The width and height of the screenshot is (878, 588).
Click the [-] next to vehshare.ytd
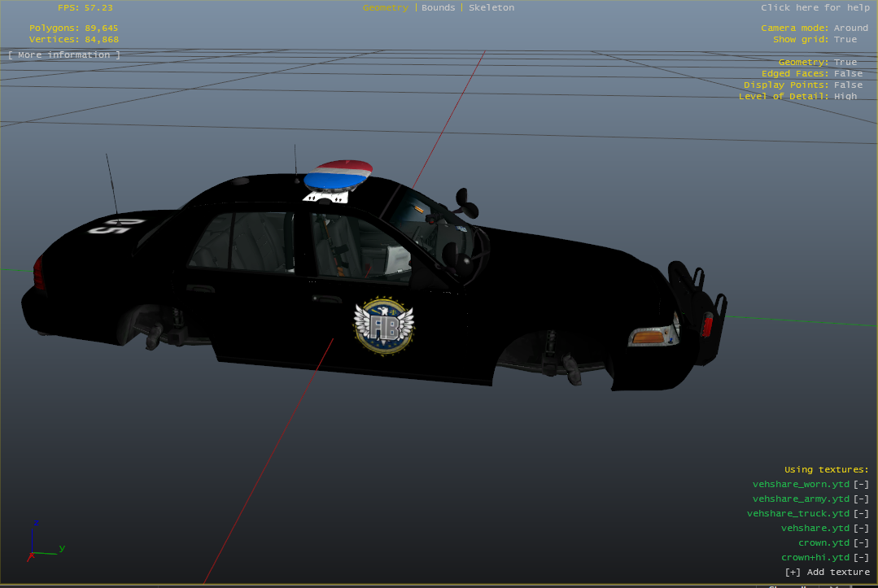point(861,529)
